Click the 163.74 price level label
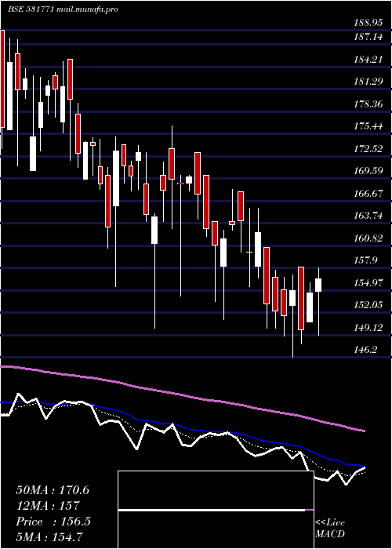392x549 pixels. tap(368, 216)
